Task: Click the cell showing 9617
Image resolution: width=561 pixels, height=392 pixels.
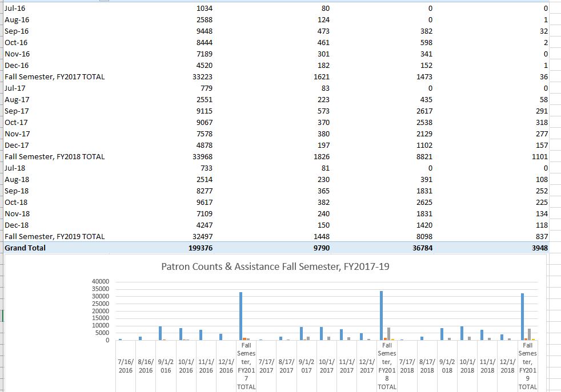Action: click(205, 203)
